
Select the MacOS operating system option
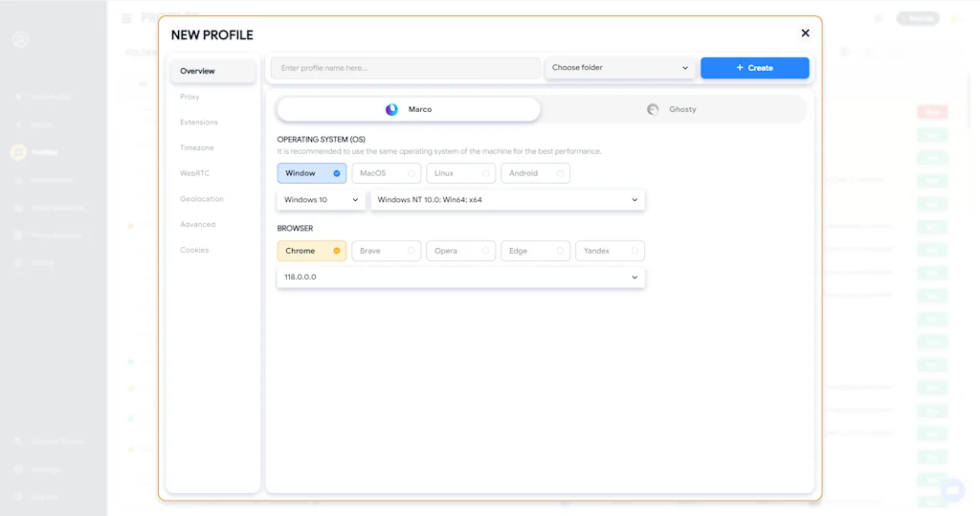(x=387, y=173)
